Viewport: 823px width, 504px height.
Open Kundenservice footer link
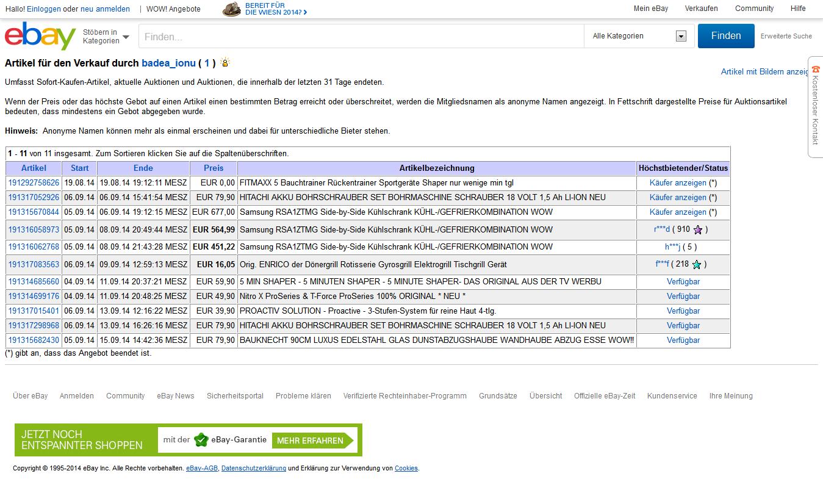coord(672,396)
